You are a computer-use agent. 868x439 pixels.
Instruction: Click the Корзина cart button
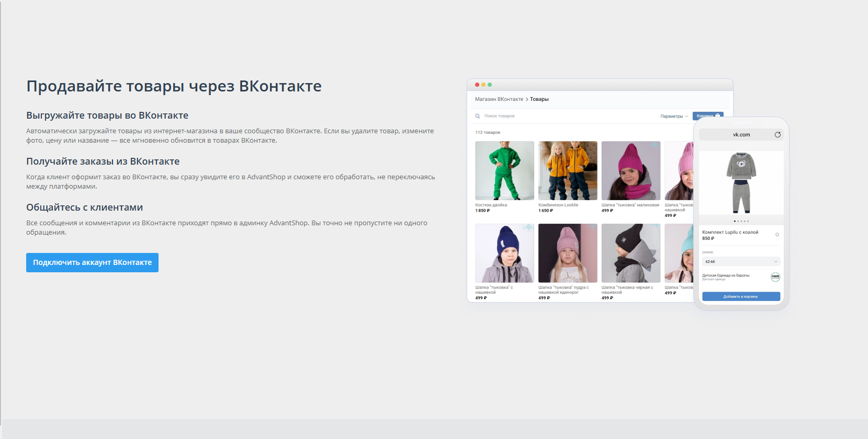tap(708, 115)
